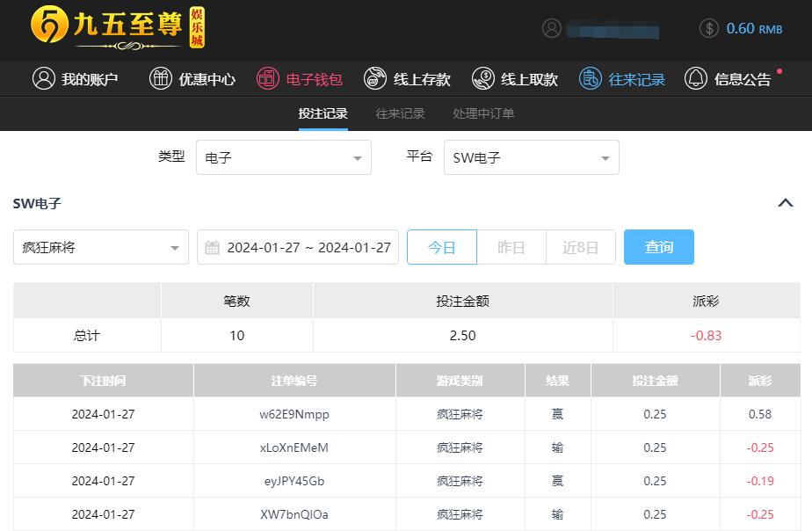
Task: Click the 信息公告 bell icon
Action: click(x=695, y=79)
